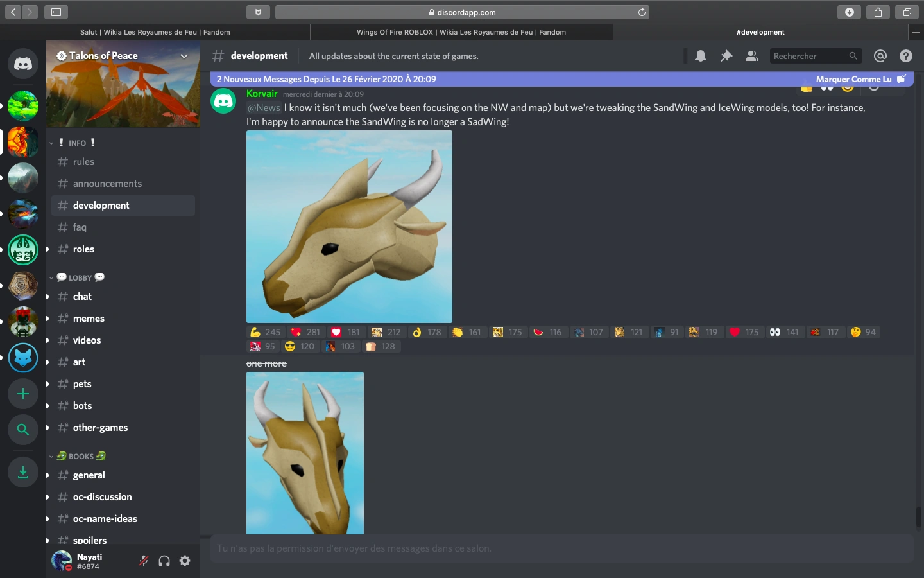Toggle the flexed arm reaction 245
Viewport: 924px width, 578px height.
pyautogui.click(x=265, y=332)
